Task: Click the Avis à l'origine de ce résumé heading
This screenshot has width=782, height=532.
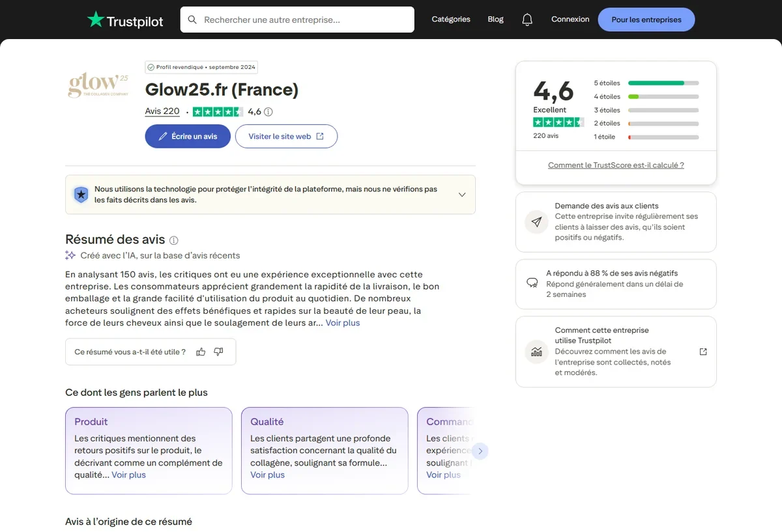Action: pos(128,522)
